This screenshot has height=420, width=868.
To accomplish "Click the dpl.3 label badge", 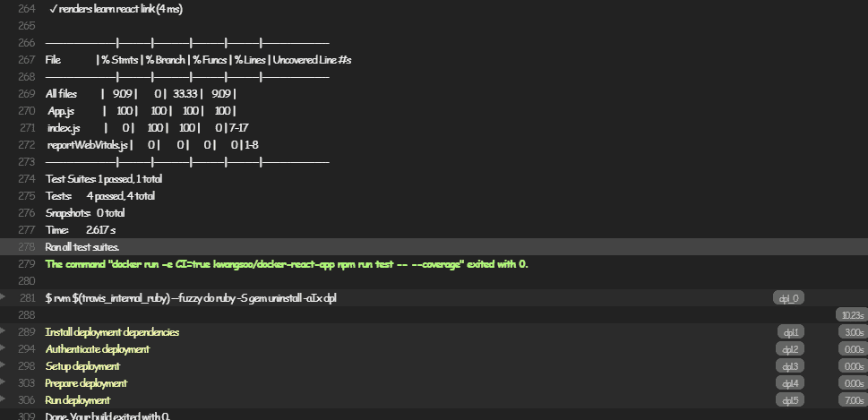I will tap(790, 366).
